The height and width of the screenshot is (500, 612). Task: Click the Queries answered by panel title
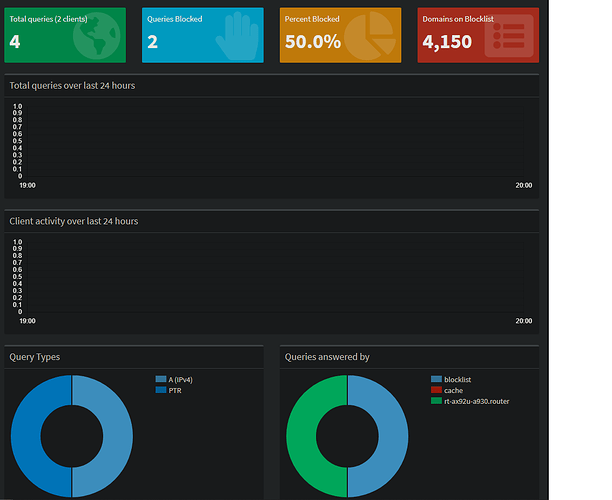pyautogui.click(x=327, y=356)
